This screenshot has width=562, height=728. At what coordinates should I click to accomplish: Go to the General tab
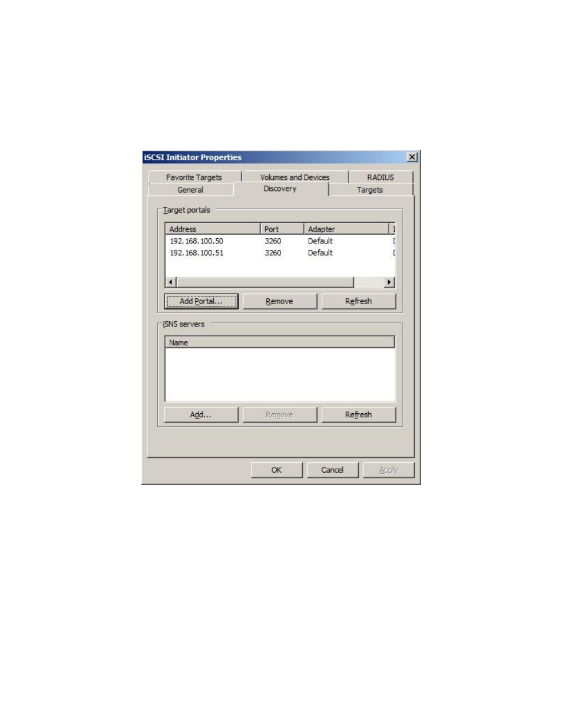pos(190,190)
